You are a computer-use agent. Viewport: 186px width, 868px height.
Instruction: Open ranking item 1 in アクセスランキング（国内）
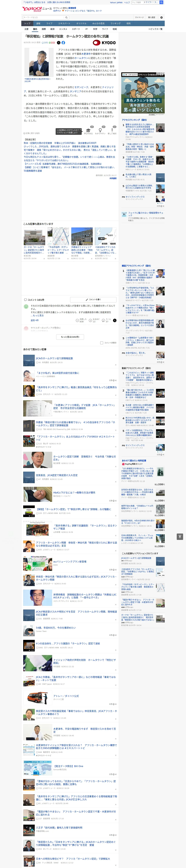click(x=140, y=129)
